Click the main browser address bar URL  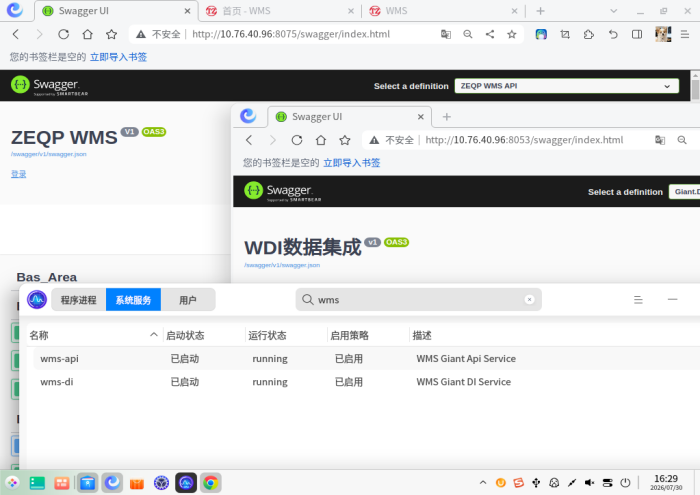(291, 34)
